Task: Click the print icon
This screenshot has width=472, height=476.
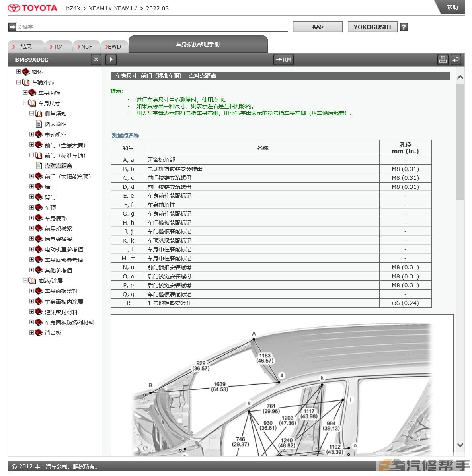Action: click(x=443, y=60)
